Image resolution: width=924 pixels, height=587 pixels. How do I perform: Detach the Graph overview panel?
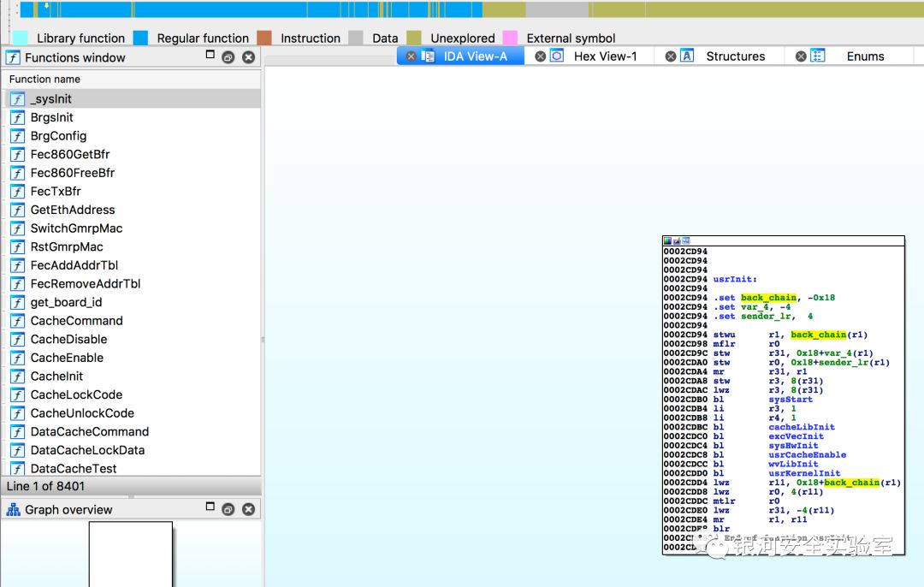click(228, 509)
